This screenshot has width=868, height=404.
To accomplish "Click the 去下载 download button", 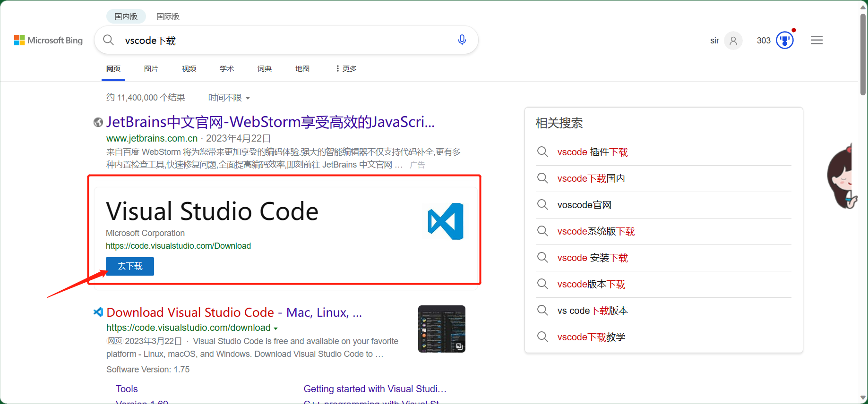I will click(130, 266).
